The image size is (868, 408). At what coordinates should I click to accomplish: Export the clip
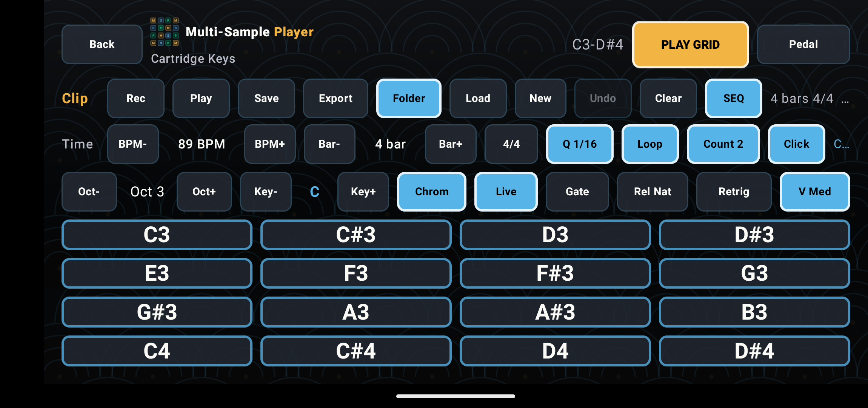point(336,98)
